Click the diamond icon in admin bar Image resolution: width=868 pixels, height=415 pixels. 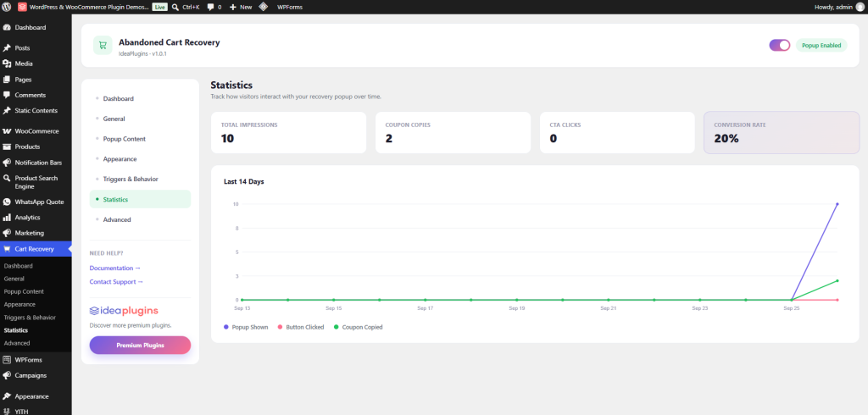(264, 7)
